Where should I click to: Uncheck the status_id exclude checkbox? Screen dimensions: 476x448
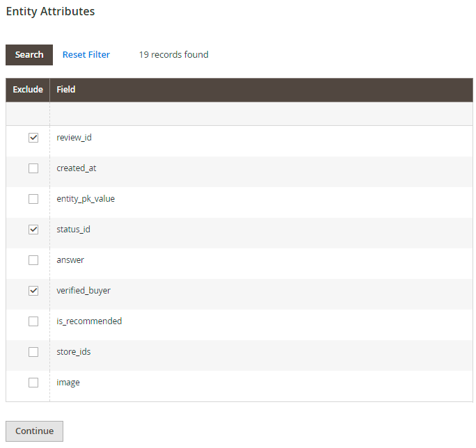(x=33, y=230)
